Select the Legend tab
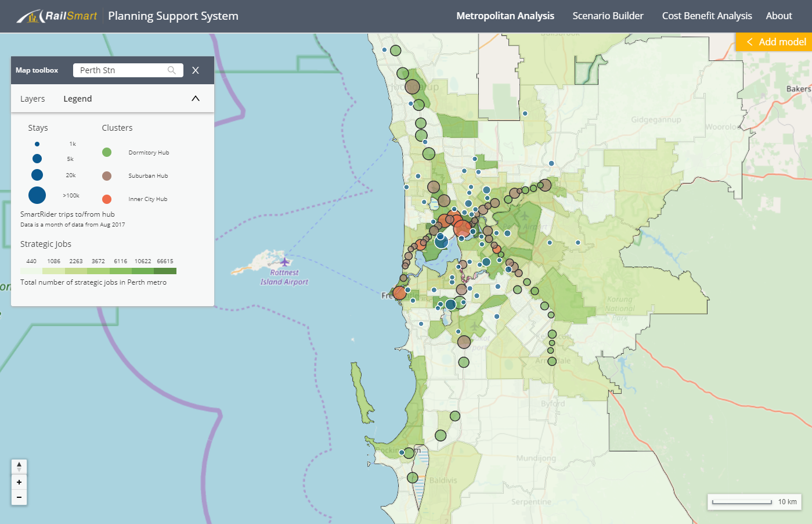The image size is (812, 524). coord(78,99)
